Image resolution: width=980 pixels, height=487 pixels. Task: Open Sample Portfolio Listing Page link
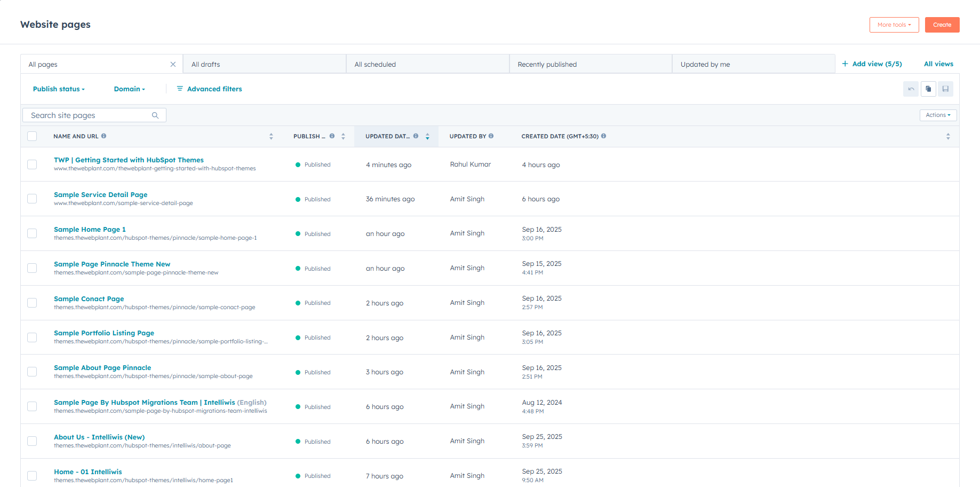click(104, 333)
